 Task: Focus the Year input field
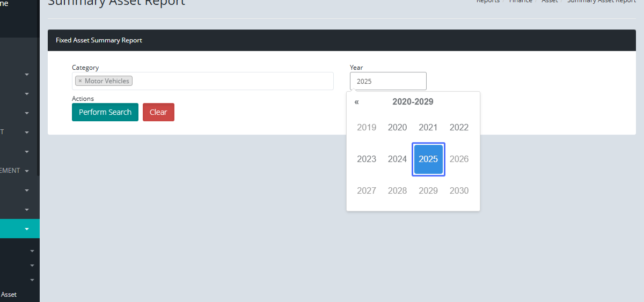point(388,82)
